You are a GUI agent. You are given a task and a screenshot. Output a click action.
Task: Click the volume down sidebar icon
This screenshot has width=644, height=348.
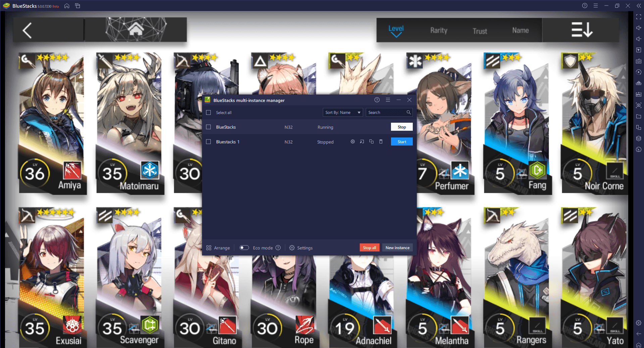coord(639,39)
